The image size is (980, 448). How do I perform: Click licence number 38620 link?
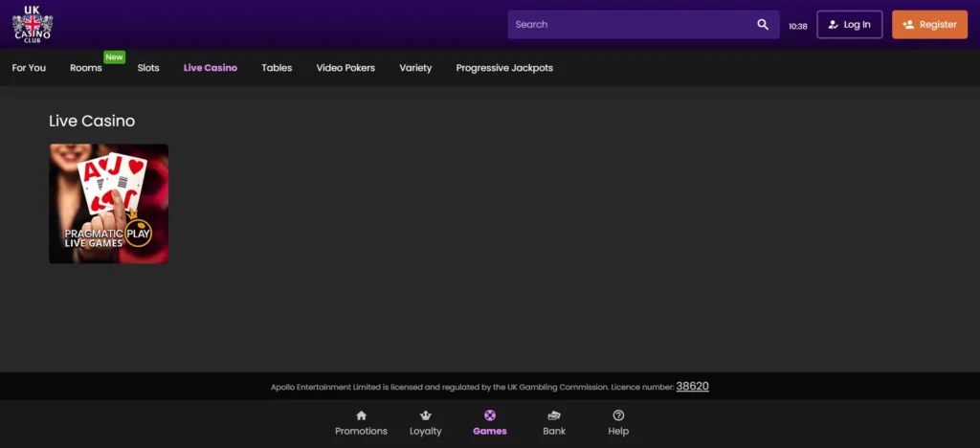coord(693,386)
